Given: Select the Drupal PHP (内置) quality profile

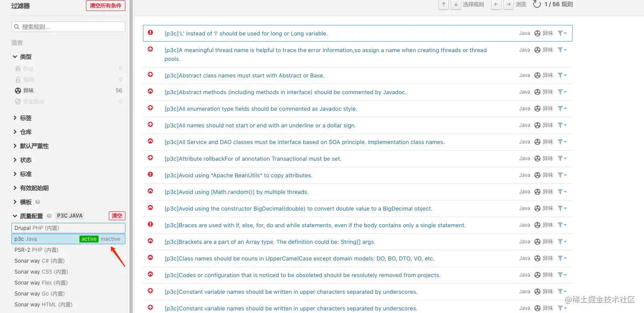Looking at the screenshot, I should click(x=68, y=228).
